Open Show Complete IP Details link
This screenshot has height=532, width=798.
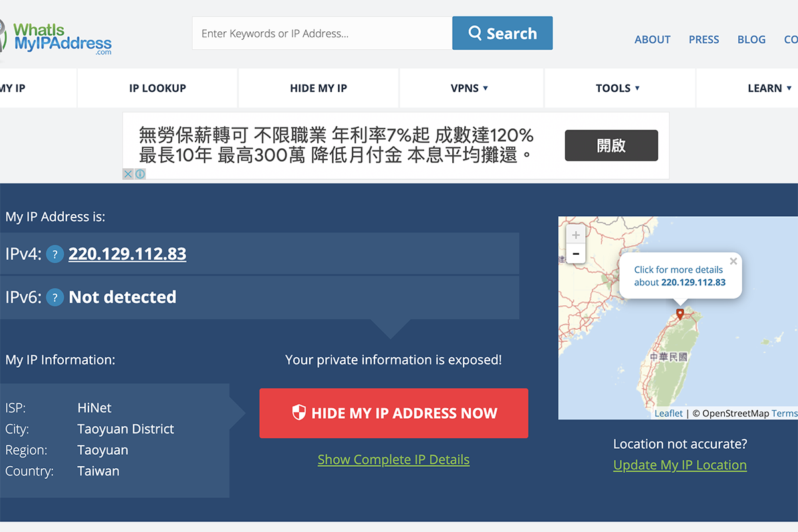394,459
